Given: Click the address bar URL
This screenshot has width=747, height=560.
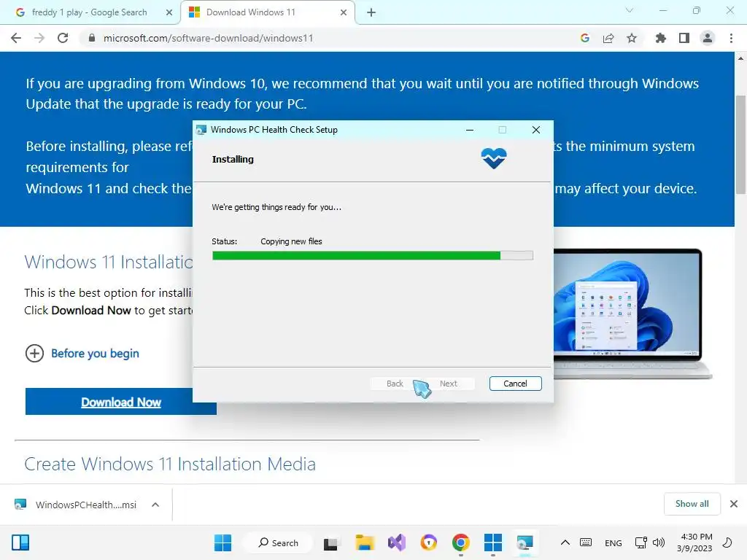Looking at the screenshot, I should click(x=208, y=38).
